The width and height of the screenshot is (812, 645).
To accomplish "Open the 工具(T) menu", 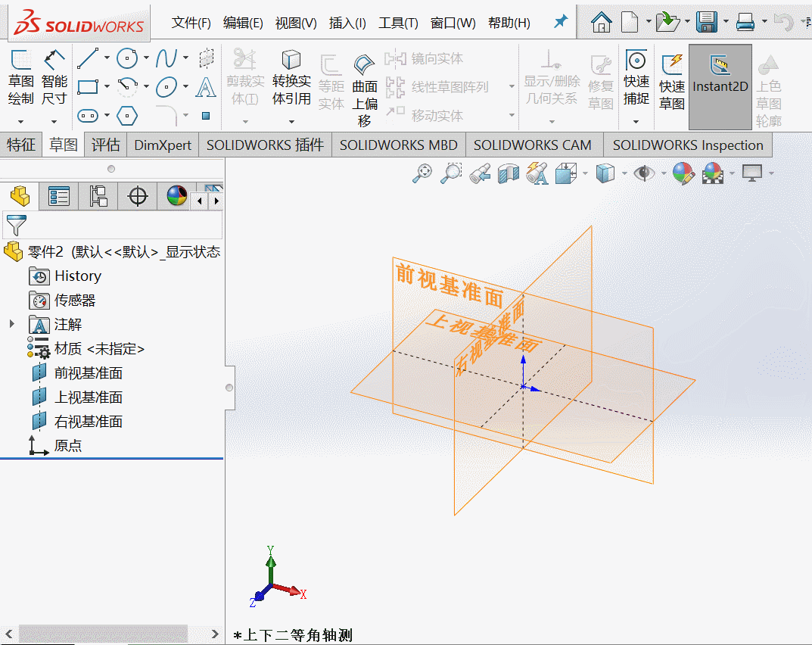I will click(x=398, y=23).
